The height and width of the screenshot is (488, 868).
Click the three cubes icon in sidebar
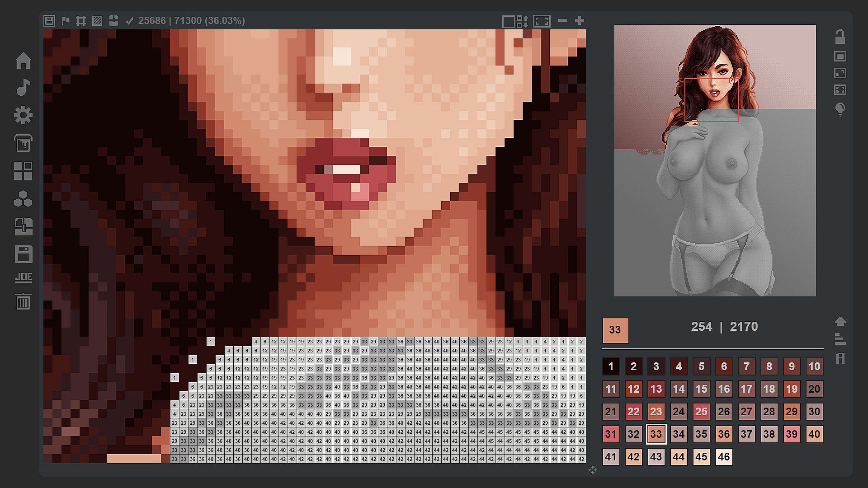pos(23,199)
